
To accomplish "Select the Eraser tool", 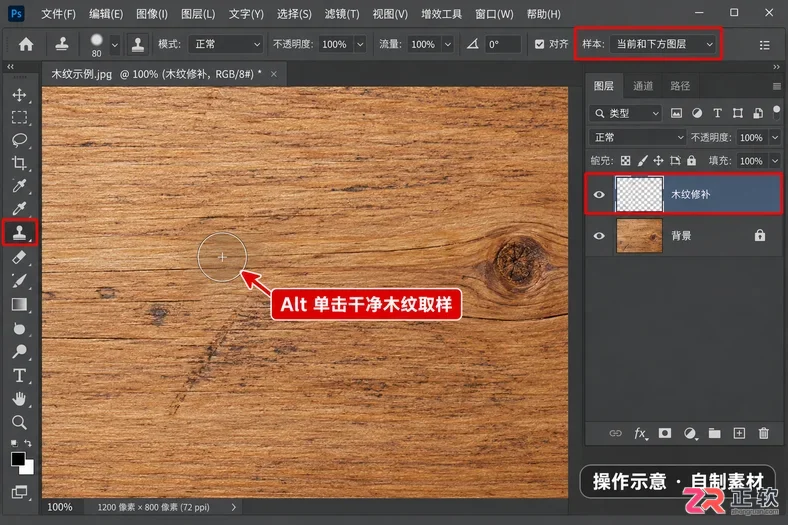I will point(19,257).
